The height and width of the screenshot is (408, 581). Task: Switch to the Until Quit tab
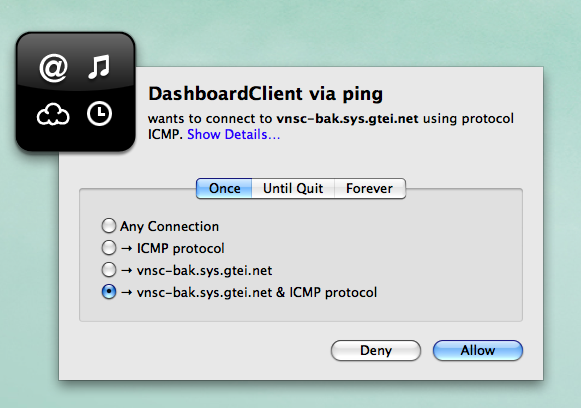[293, 189]
